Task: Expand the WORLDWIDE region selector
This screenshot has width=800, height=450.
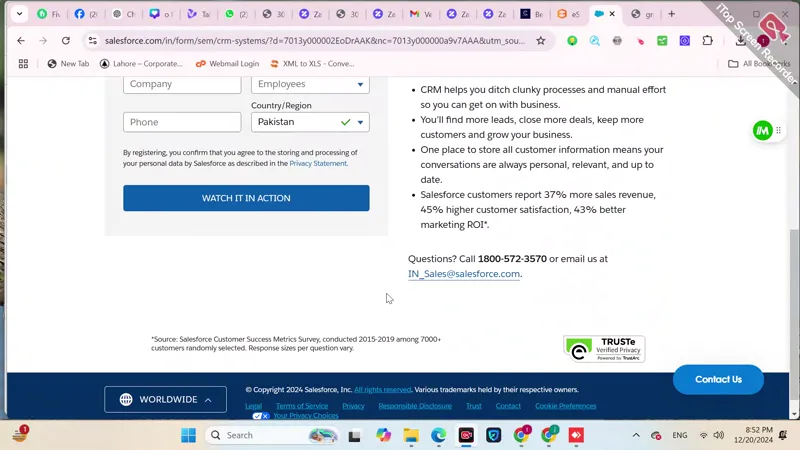Action: click(x=165, y=399)
